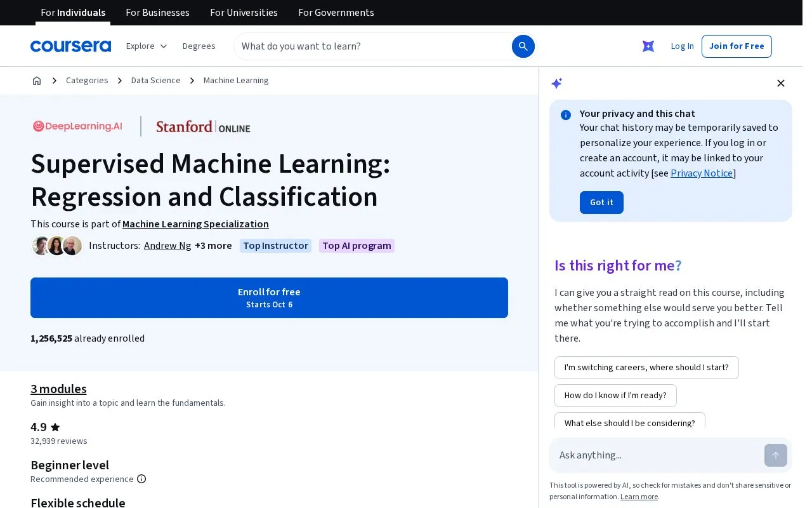This screenshot has width=812, height=508.
Task: Go to Data Science breadcrumb
Action: tap(155, 81)
